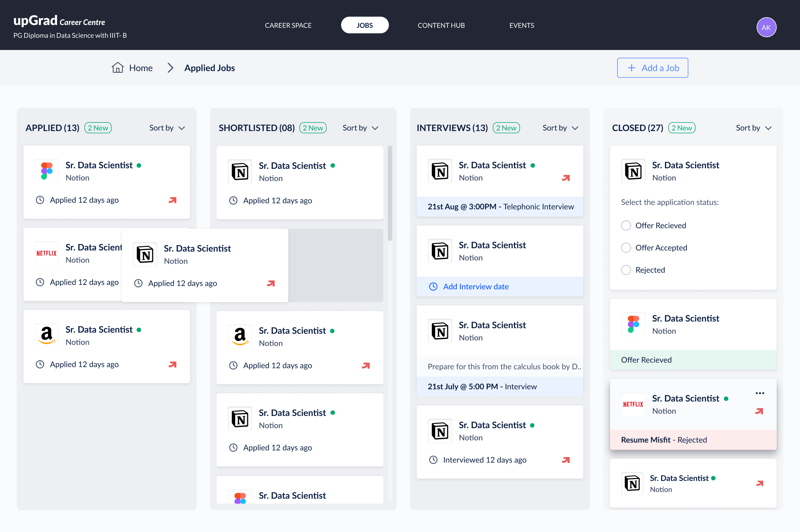
Task: Open link arrow on Telephonic Interview card
Action: coord(566,178)
